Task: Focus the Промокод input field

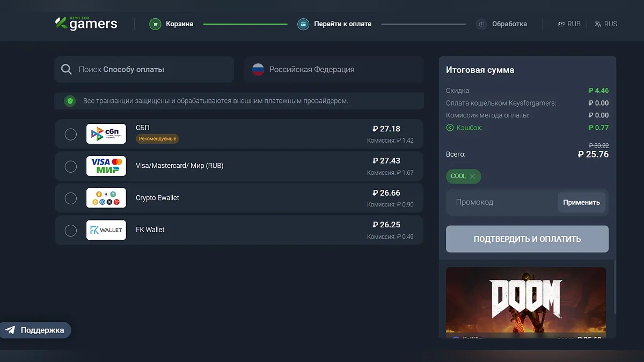Action: pos(502,203)
